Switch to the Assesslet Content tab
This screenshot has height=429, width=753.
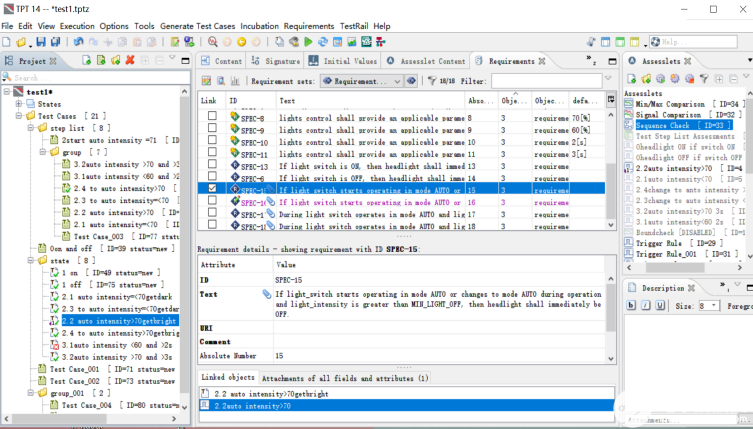pos(432,61)
